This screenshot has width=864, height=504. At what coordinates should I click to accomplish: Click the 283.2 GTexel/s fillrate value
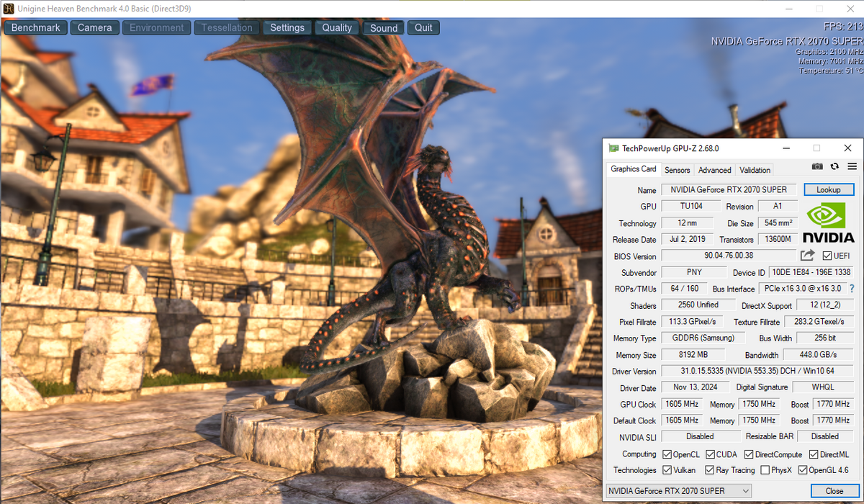point(818,321)
